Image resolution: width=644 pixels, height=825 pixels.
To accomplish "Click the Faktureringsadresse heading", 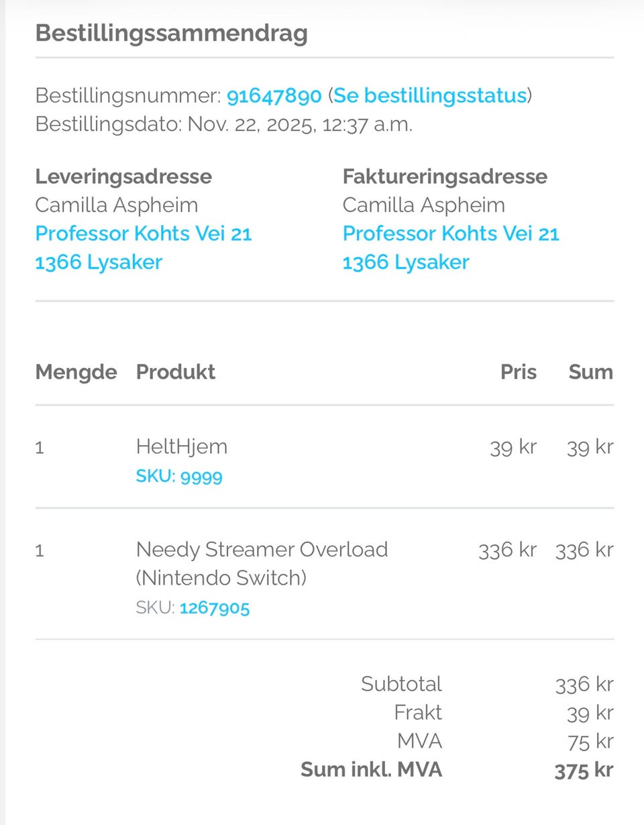I will (445, 177).
